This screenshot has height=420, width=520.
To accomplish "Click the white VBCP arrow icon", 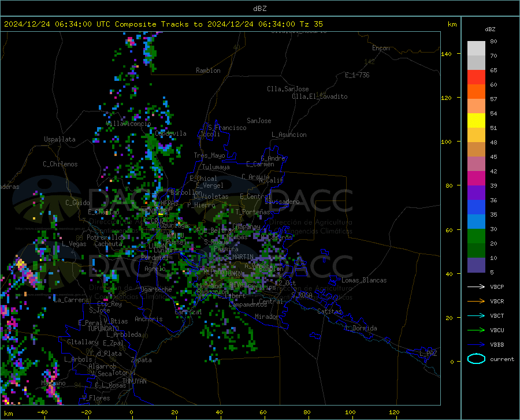I will coord(476,287).
